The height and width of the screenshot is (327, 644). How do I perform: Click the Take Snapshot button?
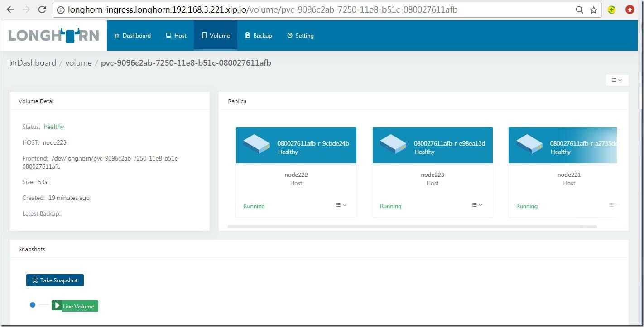[x=55, y=280]
